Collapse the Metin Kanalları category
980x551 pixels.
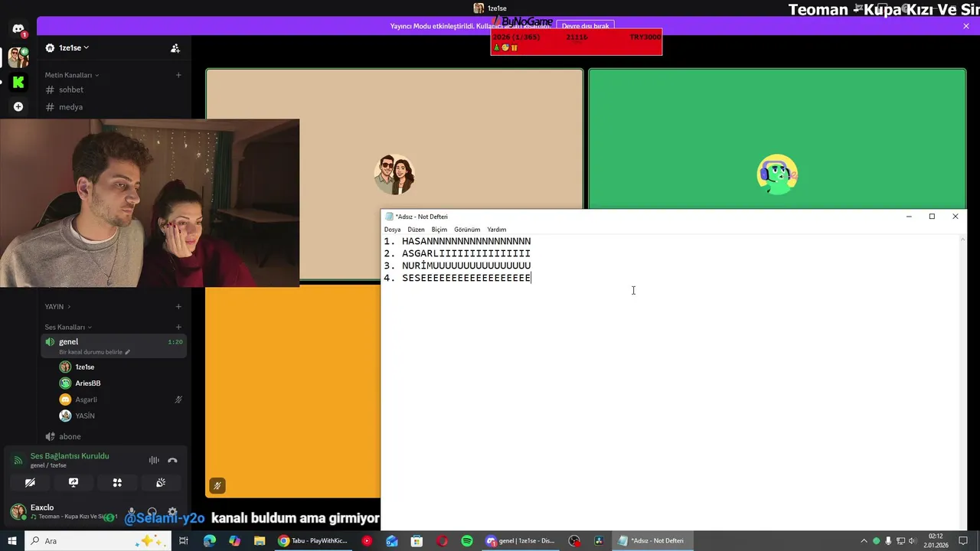(x=72, y=75)
